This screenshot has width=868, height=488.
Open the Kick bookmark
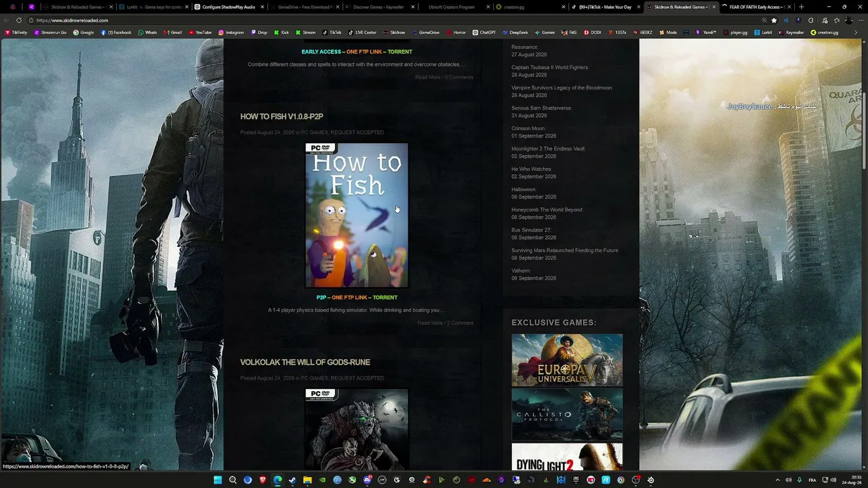[281, 33]
